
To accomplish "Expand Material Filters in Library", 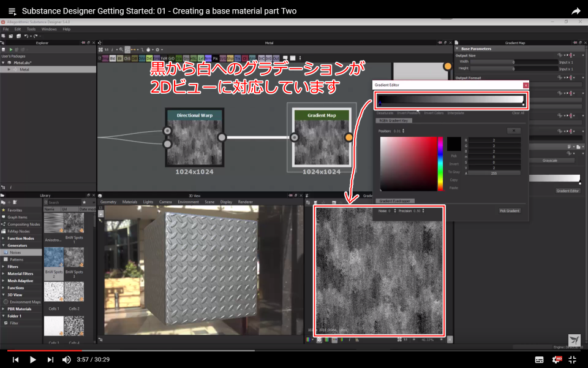I will click(x=4, y=274).
